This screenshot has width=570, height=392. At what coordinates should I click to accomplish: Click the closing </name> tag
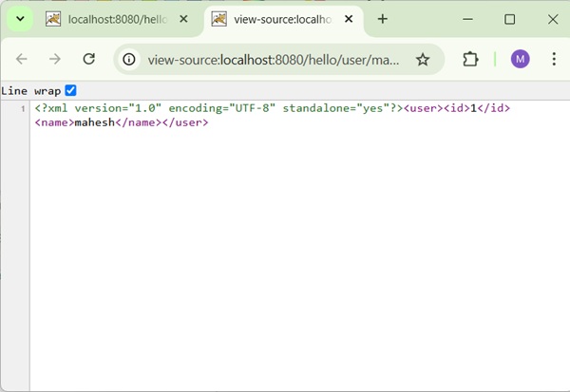(138, 122)
